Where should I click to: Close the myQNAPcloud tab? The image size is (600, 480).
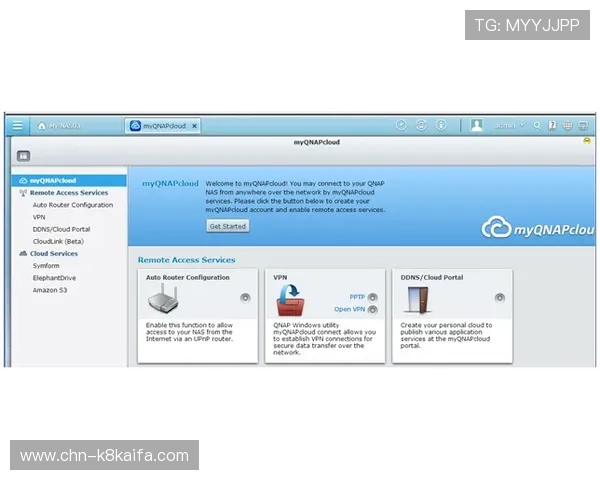pos(194,126)
